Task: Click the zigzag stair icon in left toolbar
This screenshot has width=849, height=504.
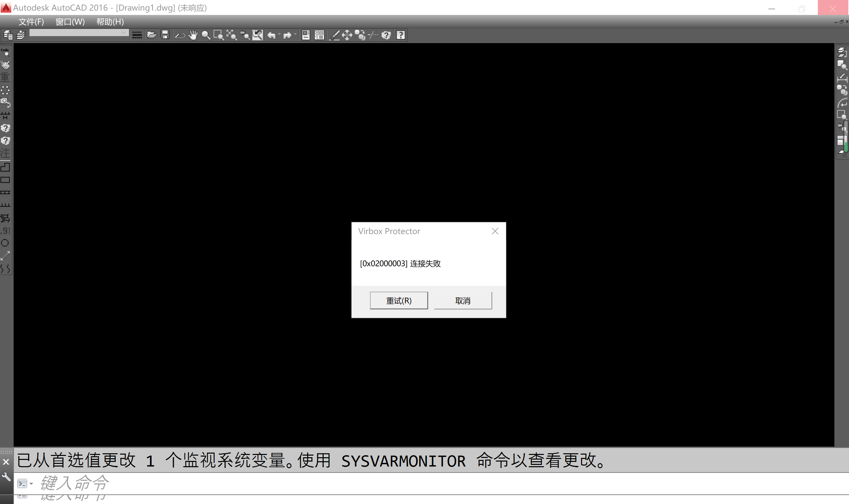Action: click(x=5, y=218)
